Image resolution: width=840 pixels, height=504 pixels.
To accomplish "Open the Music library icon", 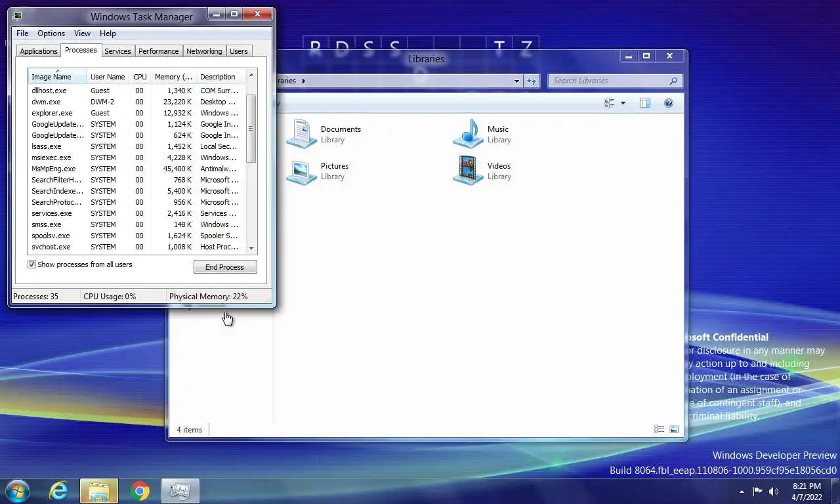I will (467, 134).
